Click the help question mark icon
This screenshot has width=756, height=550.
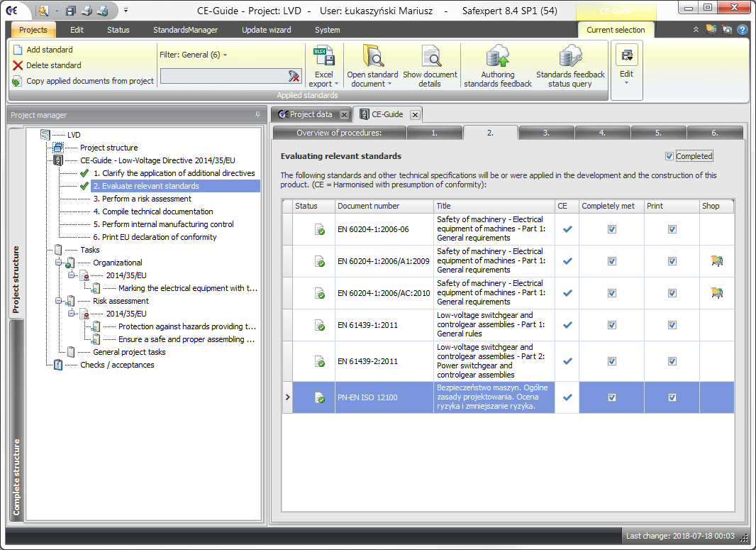point(742,30)
